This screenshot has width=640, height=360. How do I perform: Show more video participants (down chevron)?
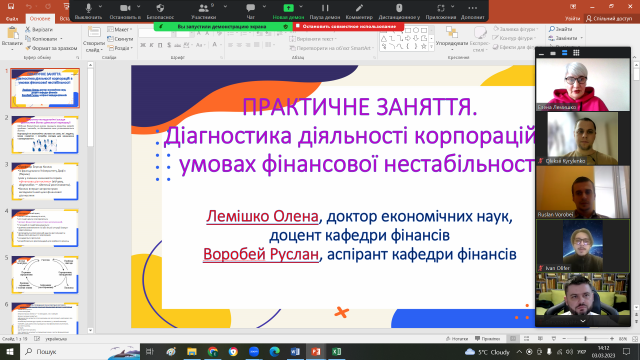coord(583,321)
